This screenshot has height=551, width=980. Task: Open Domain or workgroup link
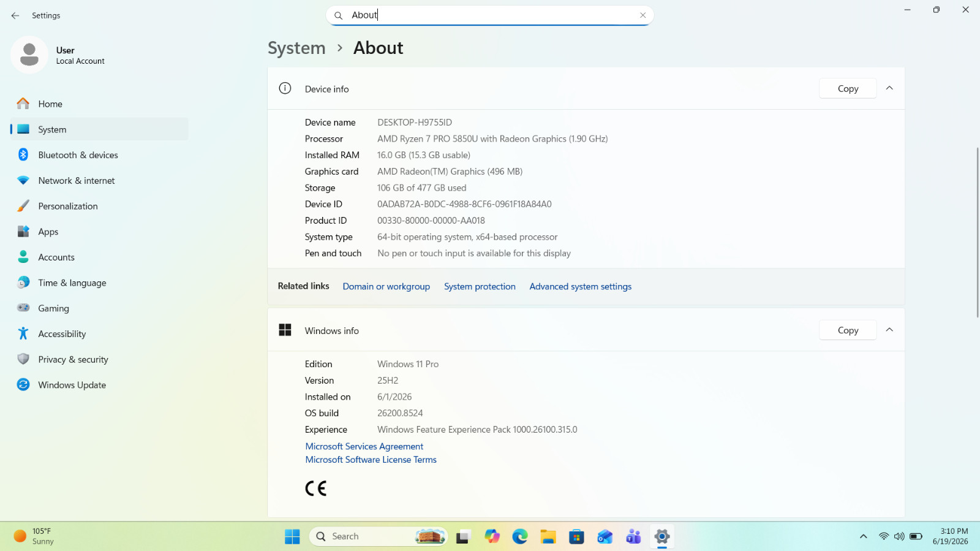pyautogui.click(x=386, y=286)
